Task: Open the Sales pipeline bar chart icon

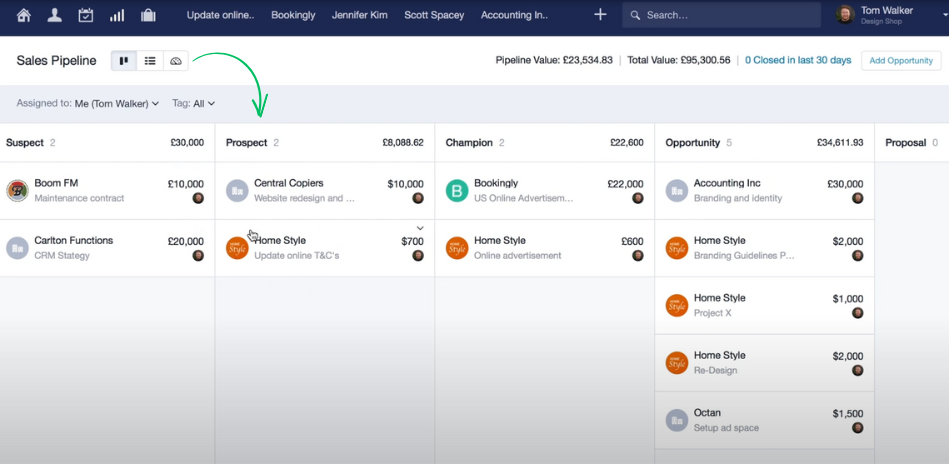Action: click(117, 15)
